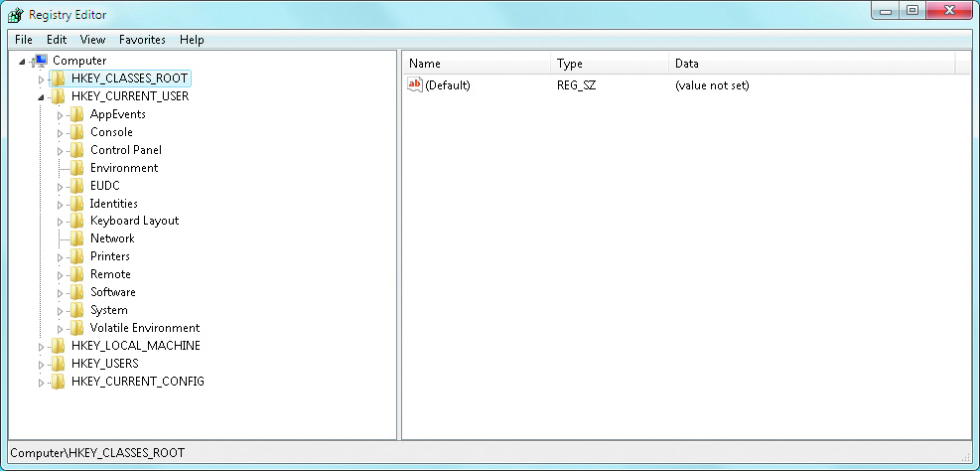Expand the Identities key
Screen dimensions: 980x471
coord(60,204)
